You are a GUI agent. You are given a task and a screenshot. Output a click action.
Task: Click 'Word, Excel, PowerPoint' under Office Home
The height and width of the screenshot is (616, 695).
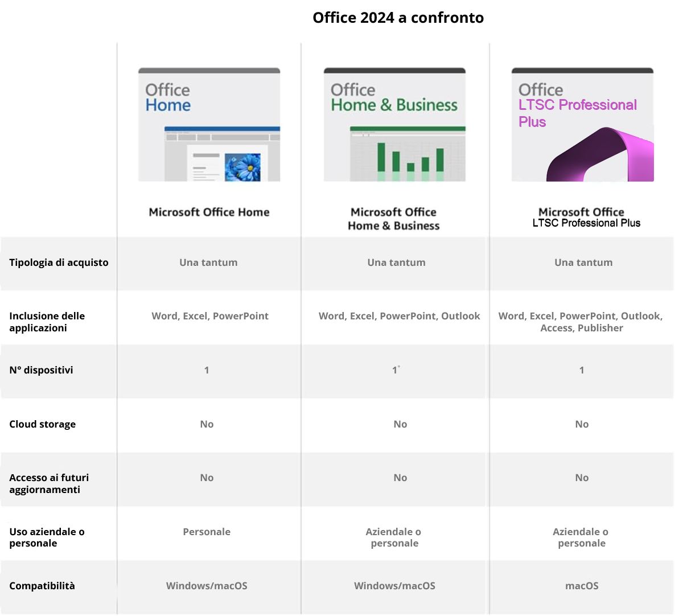coord(210,316)
